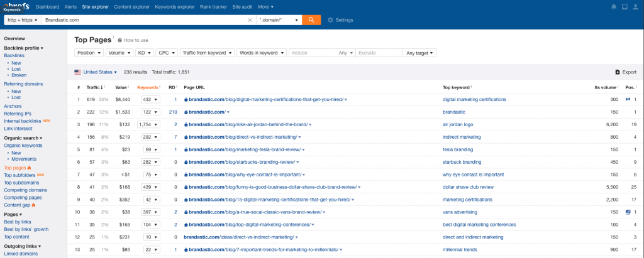Open Alerts in top navigation

click(x=70, y=6)
